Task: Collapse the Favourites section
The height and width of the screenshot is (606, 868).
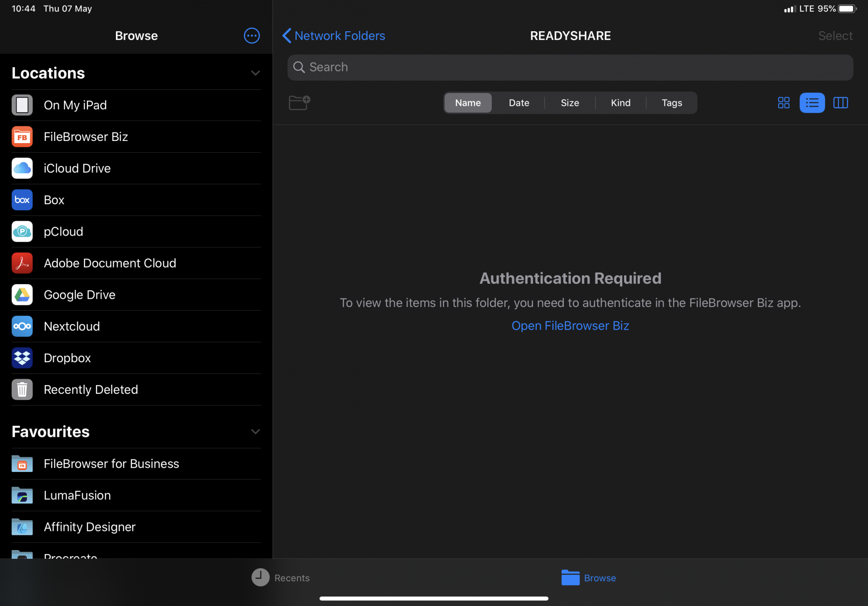Action: [255, 431]
